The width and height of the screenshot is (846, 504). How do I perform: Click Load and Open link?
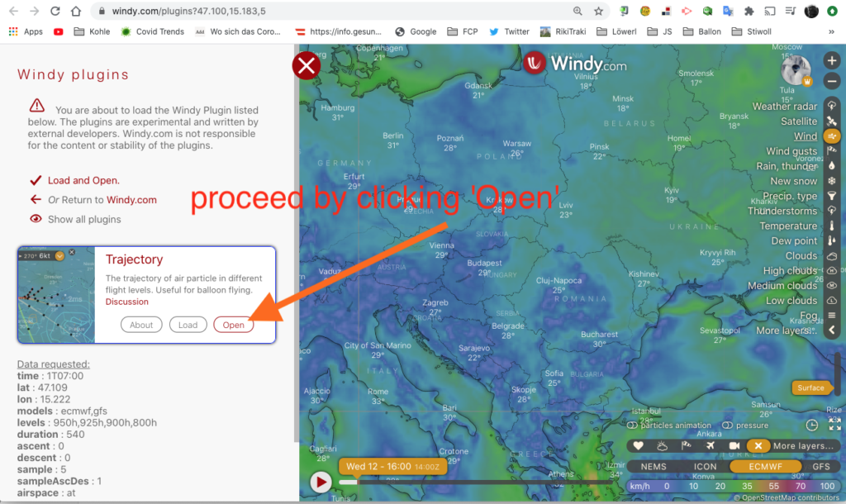coord(83,180)
